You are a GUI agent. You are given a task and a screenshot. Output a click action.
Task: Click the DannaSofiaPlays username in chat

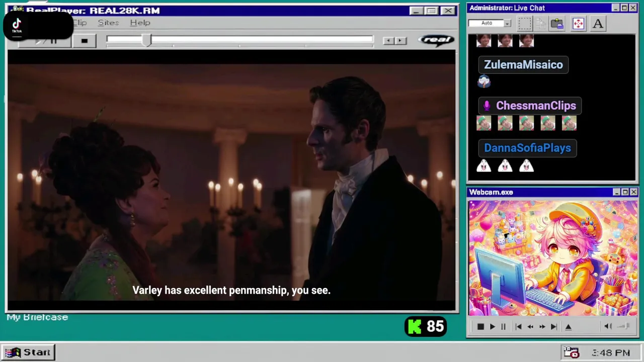tap(527, 148)
